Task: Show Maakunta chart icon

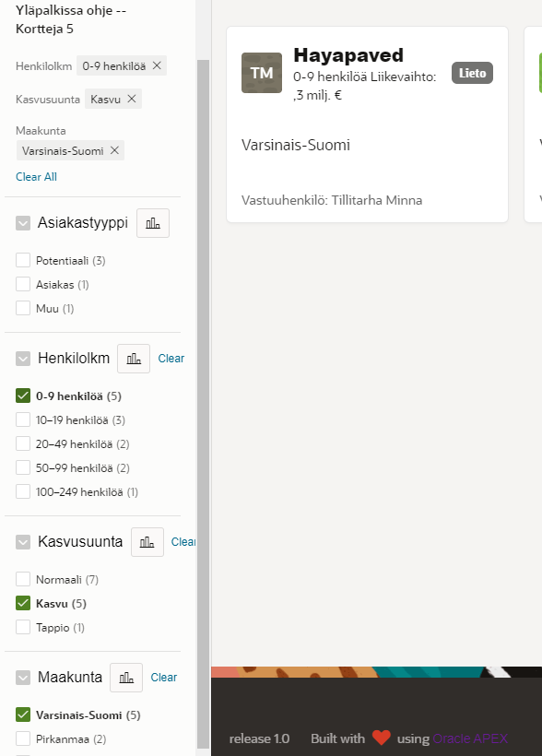Action: [x=126, y=678]
